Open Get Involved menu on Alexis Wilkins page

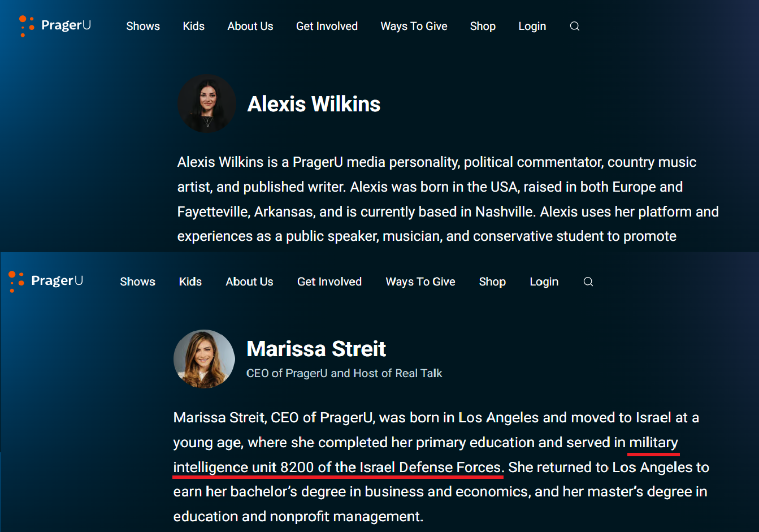coord(327,26)
